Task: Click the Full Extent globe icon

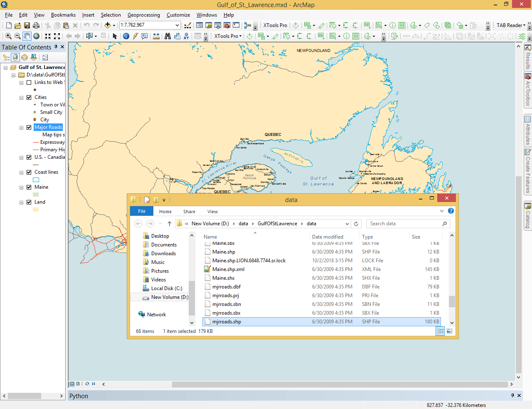Action: [37, 36]
